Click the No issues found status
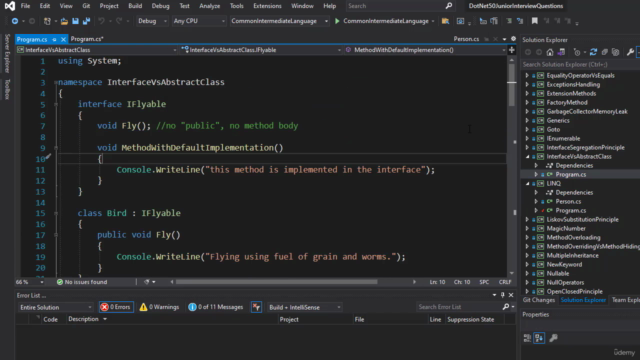 pos(82,282)
